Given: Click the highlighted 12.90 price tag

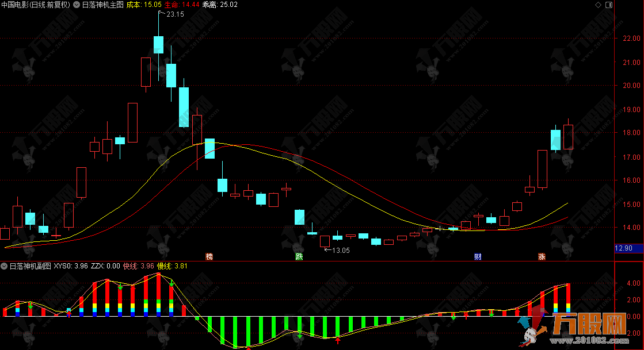Looking at the screenshot, I should coord(628,248).
